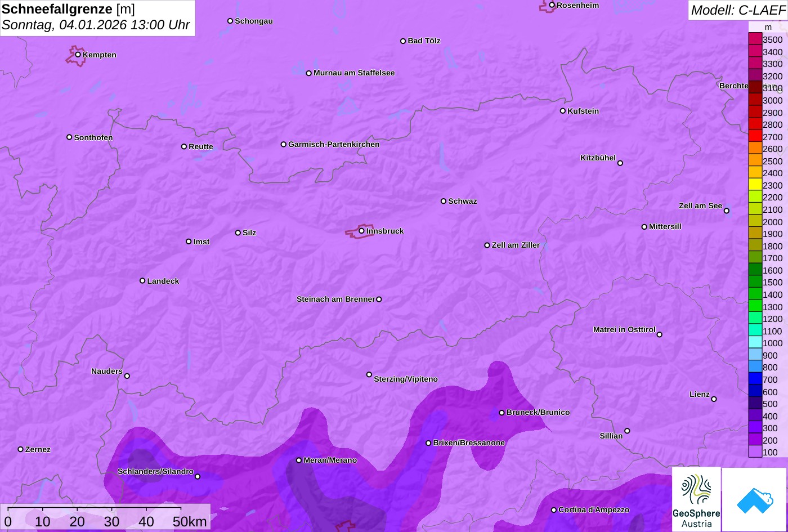The image size is (788, 532).
Task: Click the Zell am See marker dot
Action: tap(726, 211)
